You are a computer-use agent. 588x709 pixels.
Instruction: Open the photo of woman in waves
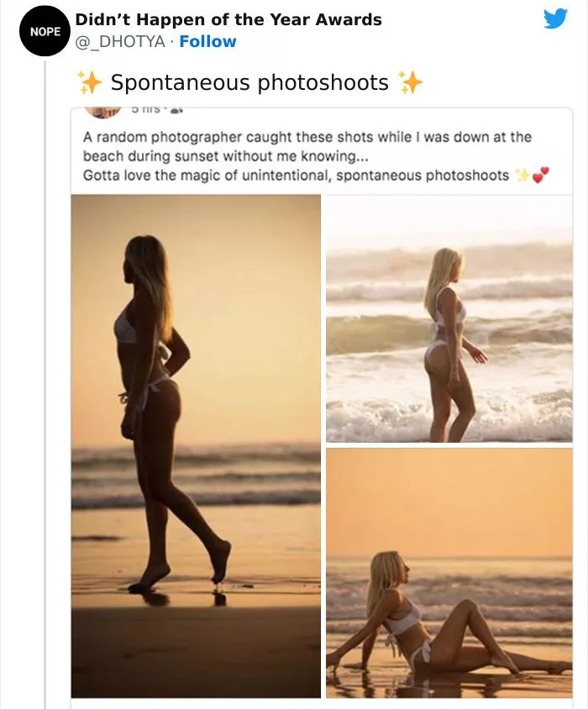coord(449,318)
